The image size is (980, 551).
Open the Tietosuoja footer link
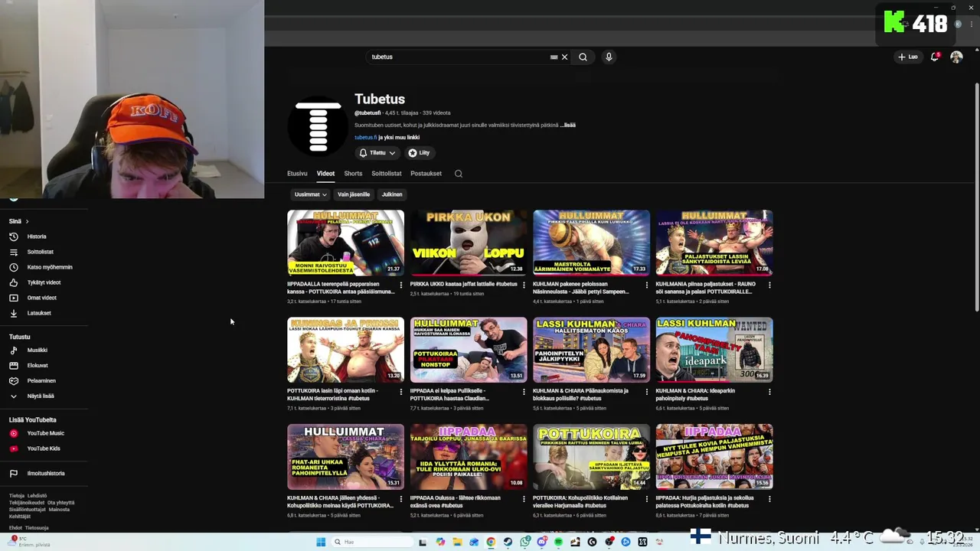pyautogui.click(x=37, y=528)
